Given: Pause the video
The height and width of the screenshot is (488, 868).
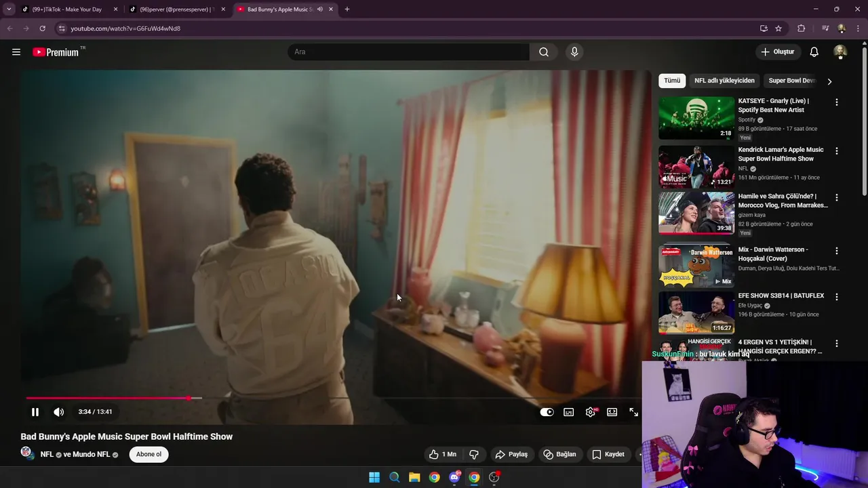Looking at the screenshot, I should tap(35, 412).
